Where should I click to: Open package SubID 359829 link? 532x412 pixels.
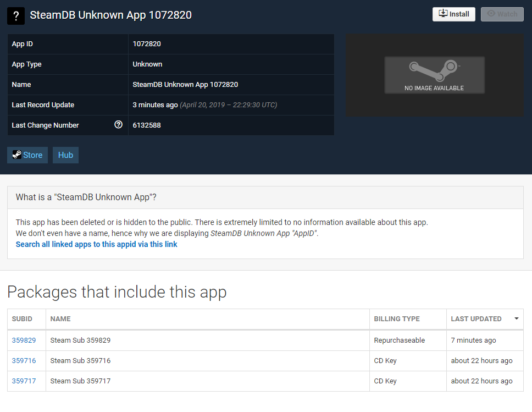point(24,340)
